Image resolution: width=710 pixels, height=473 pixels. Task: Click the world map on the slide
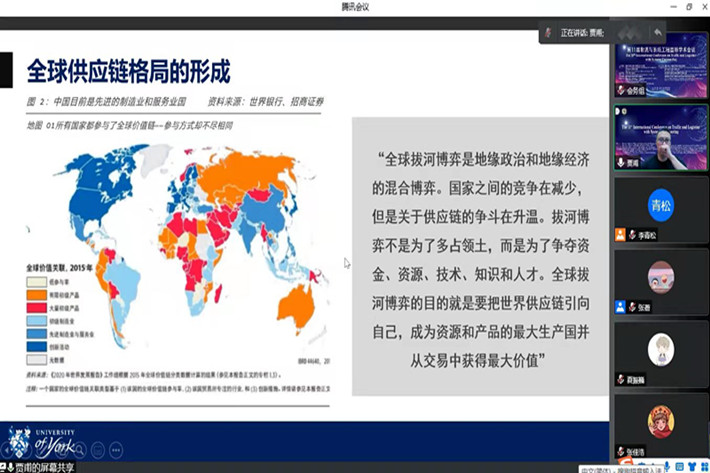[180, 210]
